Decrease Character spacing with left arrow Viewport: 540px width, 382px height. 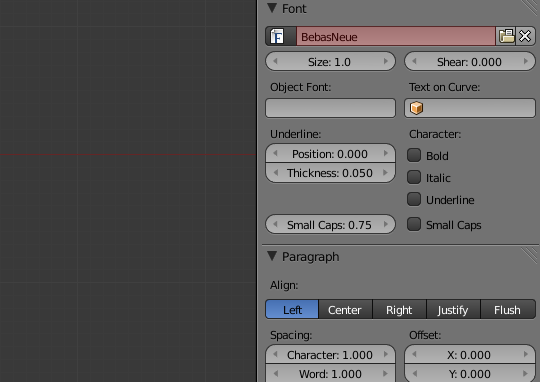pyautogui.click(x=275, y=354)
